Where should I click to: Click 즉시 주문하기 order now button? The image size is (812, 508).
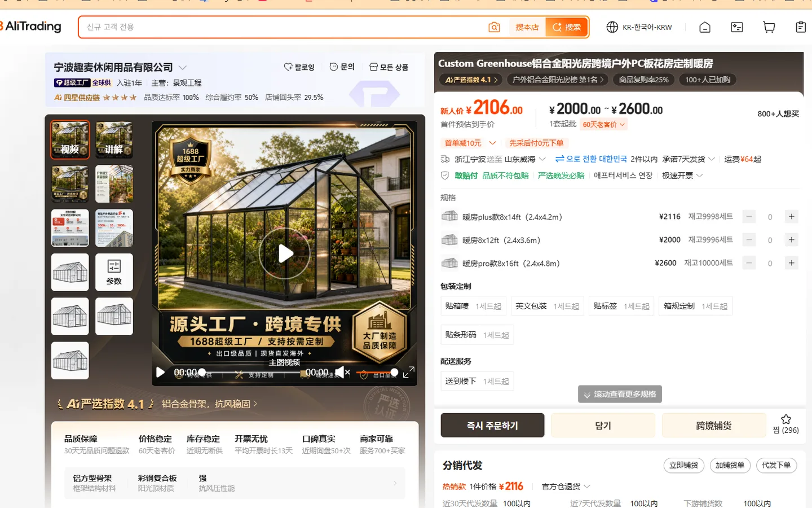492,425
